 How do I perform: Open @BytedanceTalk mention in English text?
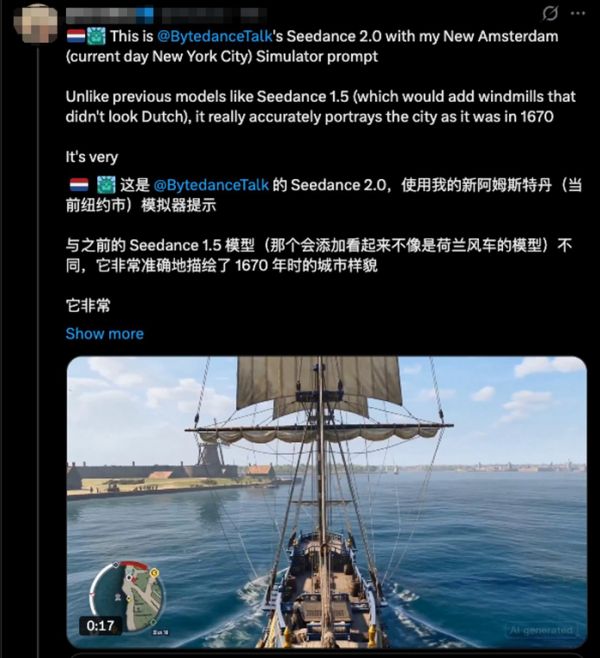(215, 37)
